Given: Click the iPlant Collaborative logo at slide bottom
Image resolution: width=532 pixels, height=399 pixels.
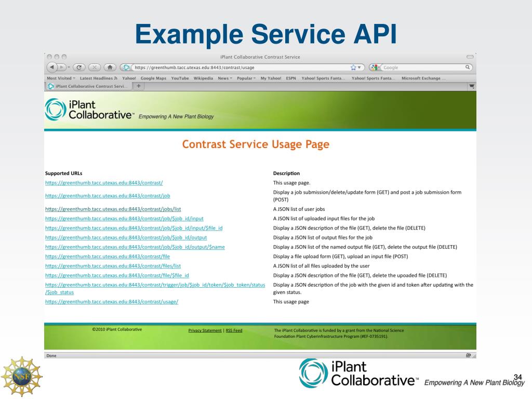Looking at the screenshot, I should point(358,374).
